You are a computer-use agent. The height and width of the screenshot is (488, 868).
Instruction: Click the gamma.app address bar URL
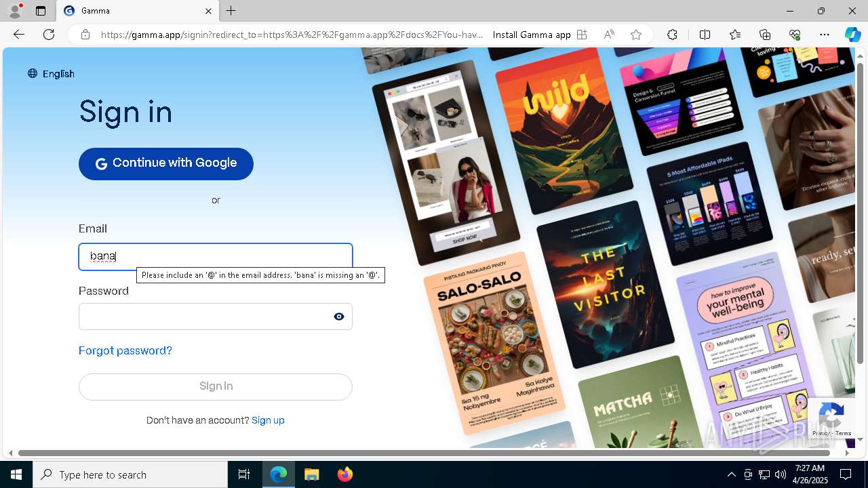tap(292, 35)
